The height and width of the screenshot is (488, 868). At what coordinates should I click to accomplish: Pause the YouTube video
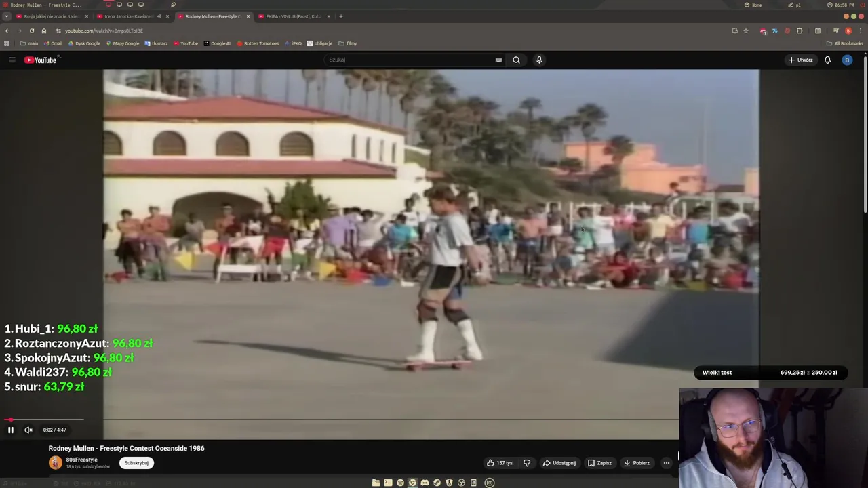coord(11,430)
